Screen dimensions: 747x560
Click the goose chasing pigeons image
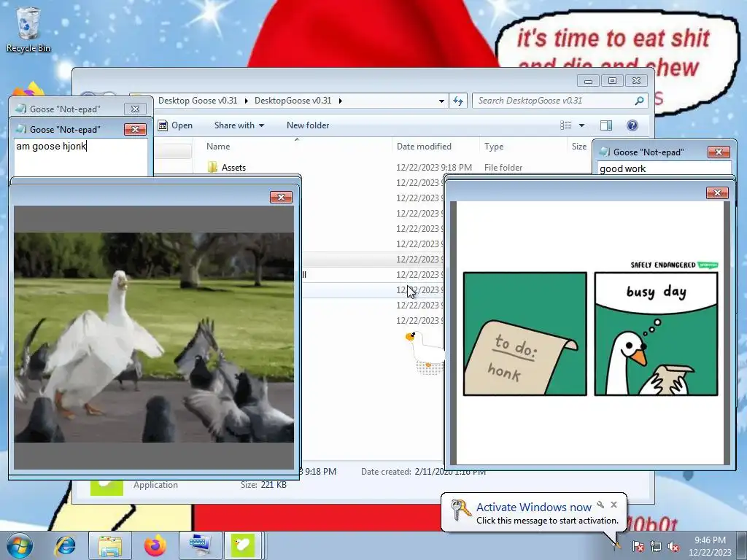point(154,338)
